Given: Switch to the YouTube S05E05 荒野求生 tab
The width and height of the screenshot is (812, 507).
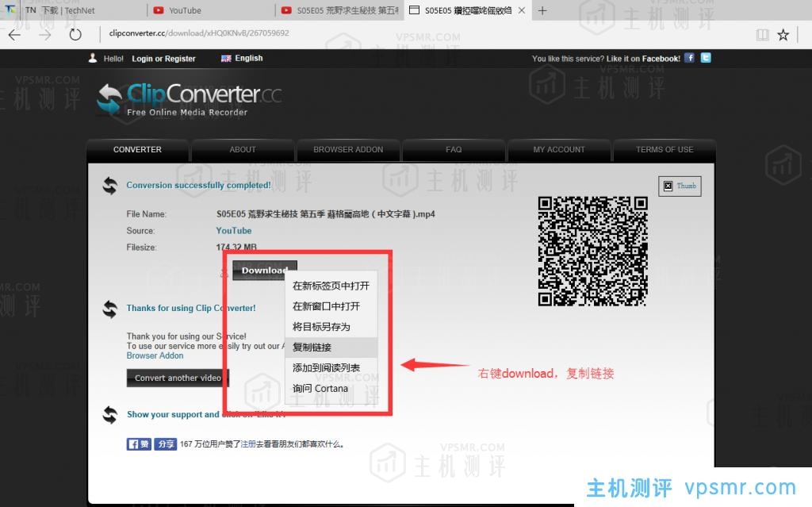Looking at the screenshot, I should coord(339,10).
